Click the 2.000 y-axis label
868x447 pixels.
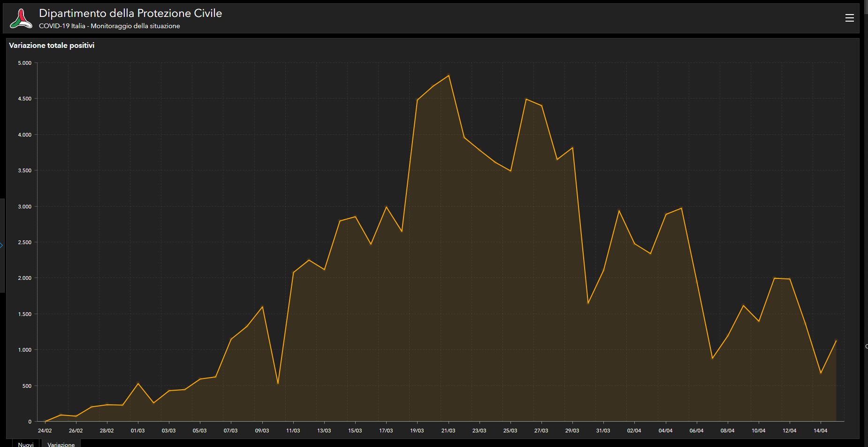point(24,278)
